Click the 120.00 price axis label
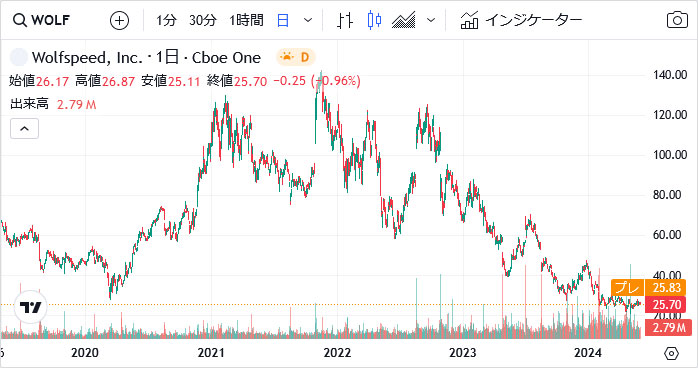Screen dimensions: 698x368 pyautogui.click(x=670, y=115)
